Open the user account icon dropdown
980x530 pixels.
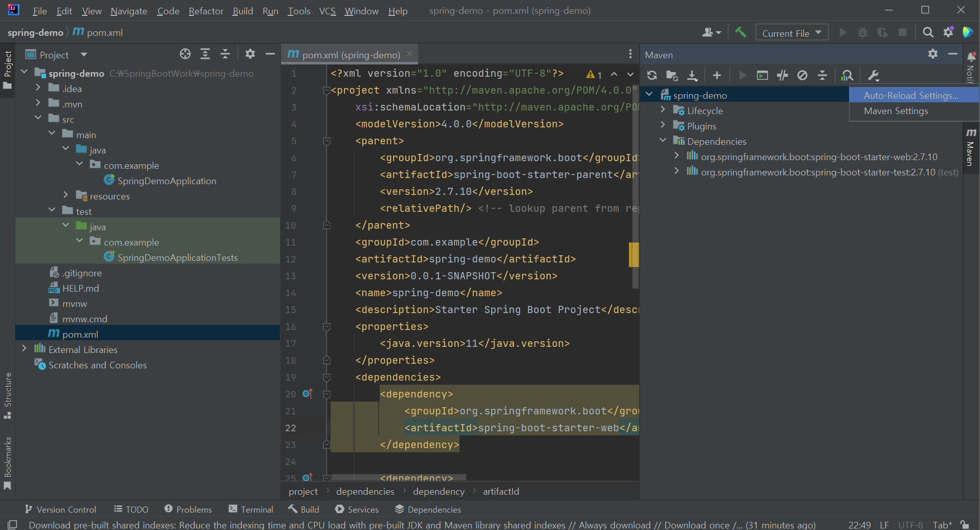[x=711, y=32]
